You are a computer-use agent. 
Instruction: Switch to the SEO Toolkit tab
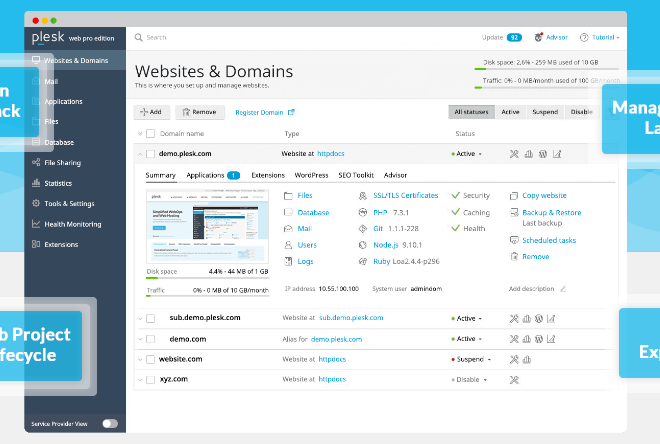tap(356, 175)
